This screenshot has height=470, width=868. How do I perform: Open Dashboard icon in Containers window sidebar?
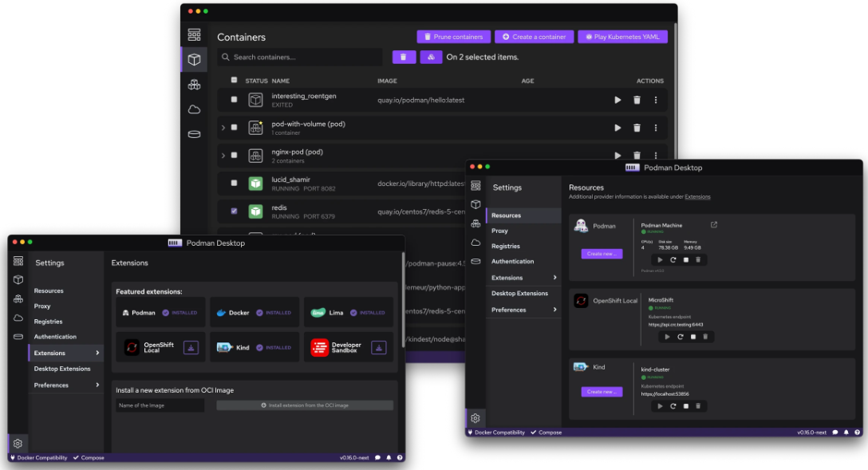coord(195,35)
